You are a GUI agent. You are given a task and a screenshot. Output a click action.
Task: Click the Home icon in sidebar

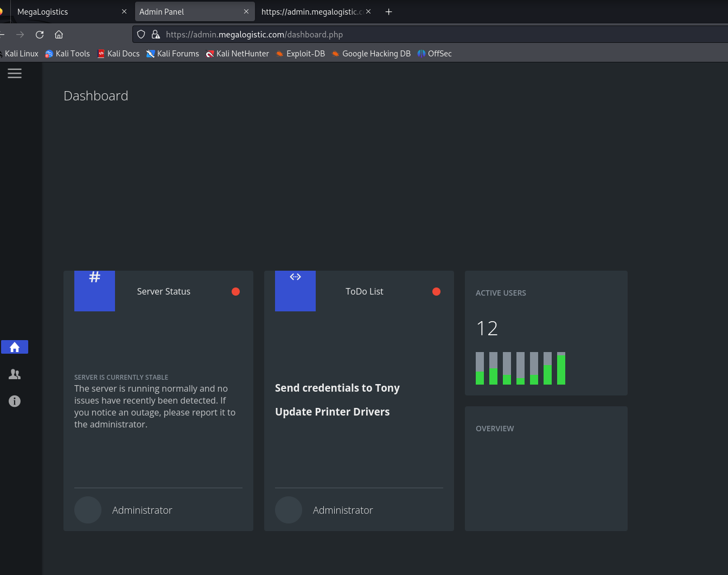[x=15, y=347]
